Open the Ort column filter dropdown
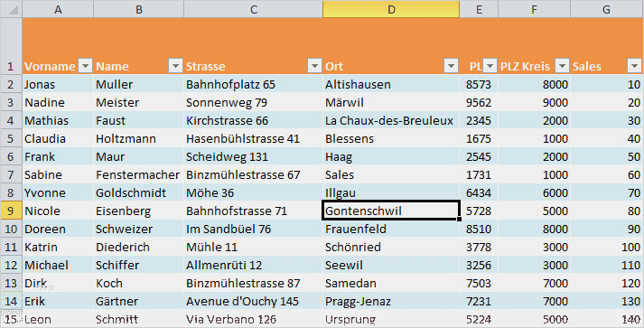This screenshot has width=644, height=328. pos(451,66)
